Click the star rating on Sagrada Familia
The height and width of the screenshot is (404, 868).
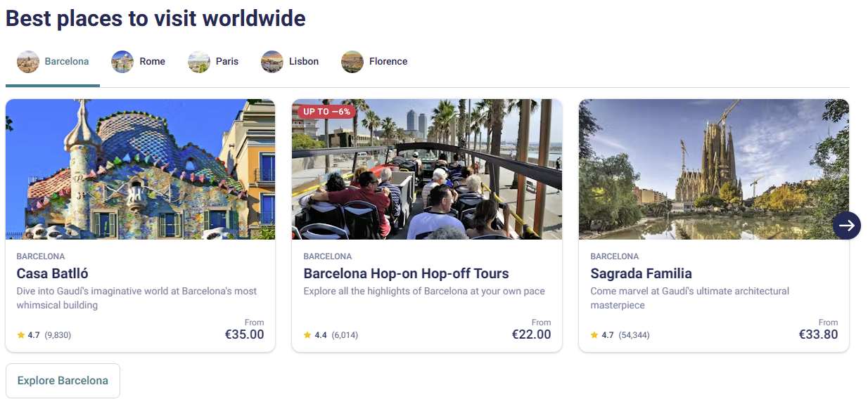[595, 335]
